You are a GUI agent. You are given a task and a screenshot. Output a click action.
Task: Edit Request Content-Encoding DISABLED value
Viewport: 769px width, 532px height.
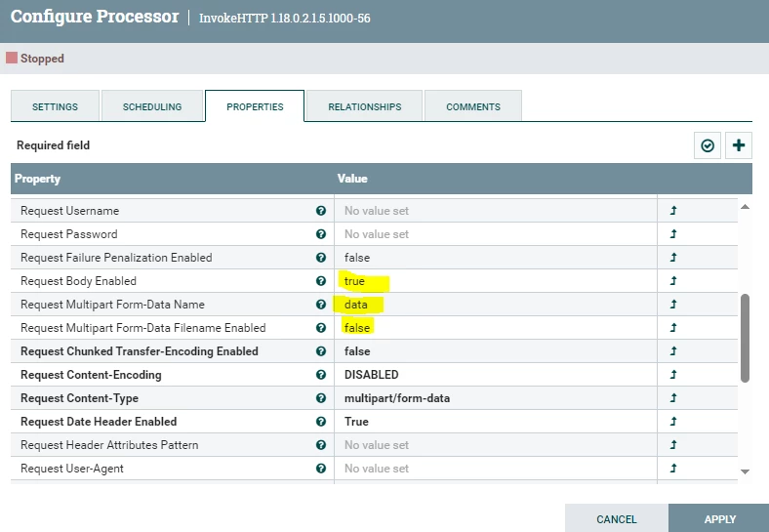coord(496,375)
